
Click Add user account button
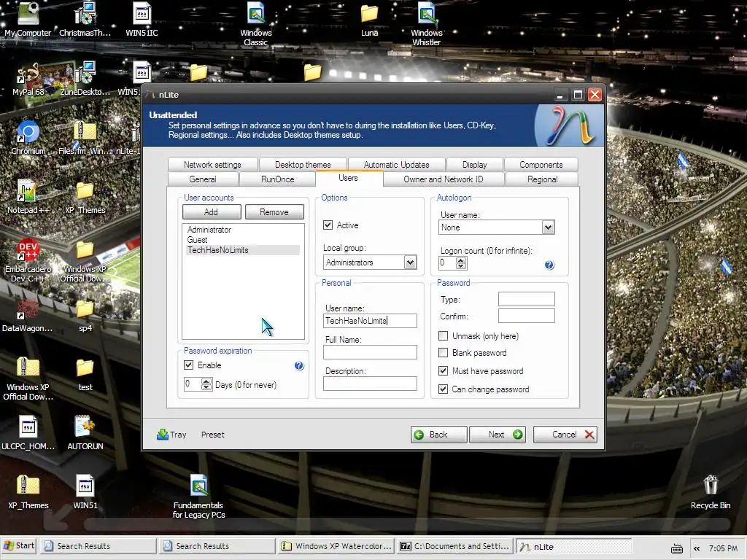coord(212,212)
